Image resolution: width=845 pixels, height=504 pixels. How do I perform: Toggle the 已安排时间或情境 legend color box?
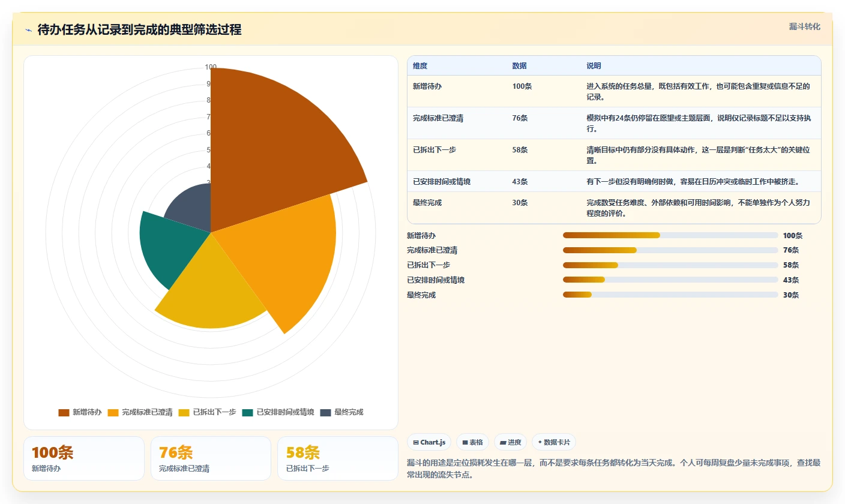[248, 412]
